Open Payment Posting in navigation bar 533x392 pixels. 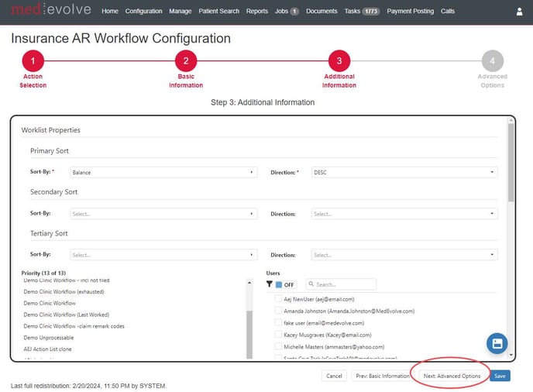click(410, 12)
